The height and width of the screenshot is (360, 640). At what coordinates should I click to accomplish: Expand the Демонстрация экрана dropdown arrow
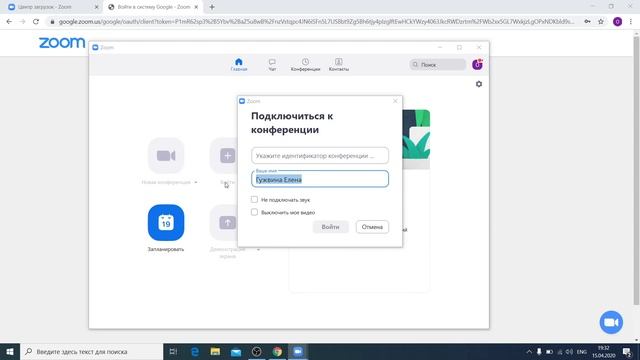coord(258,249)
